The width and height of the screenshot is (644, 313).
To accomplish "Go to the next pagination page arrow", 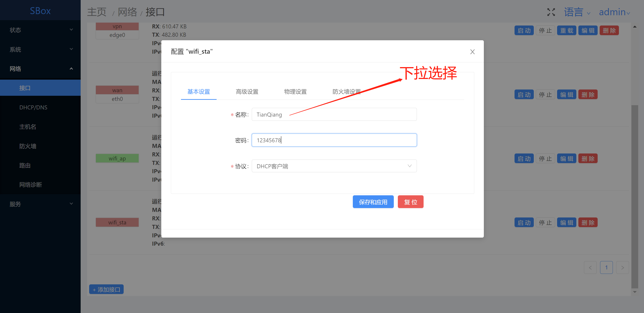I will [x=622, y=267].
